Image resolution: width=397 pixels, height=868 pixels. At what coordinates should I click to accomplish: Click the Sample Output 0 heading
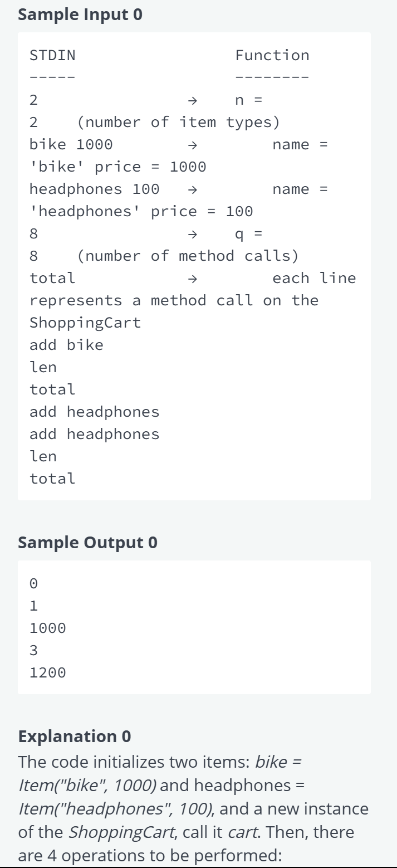point(88,542)
